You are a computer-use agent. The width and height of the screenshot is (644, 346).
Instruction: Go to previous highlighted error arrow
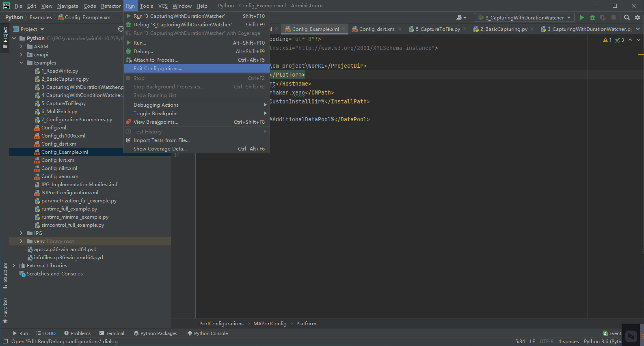[x=630, y=40]
